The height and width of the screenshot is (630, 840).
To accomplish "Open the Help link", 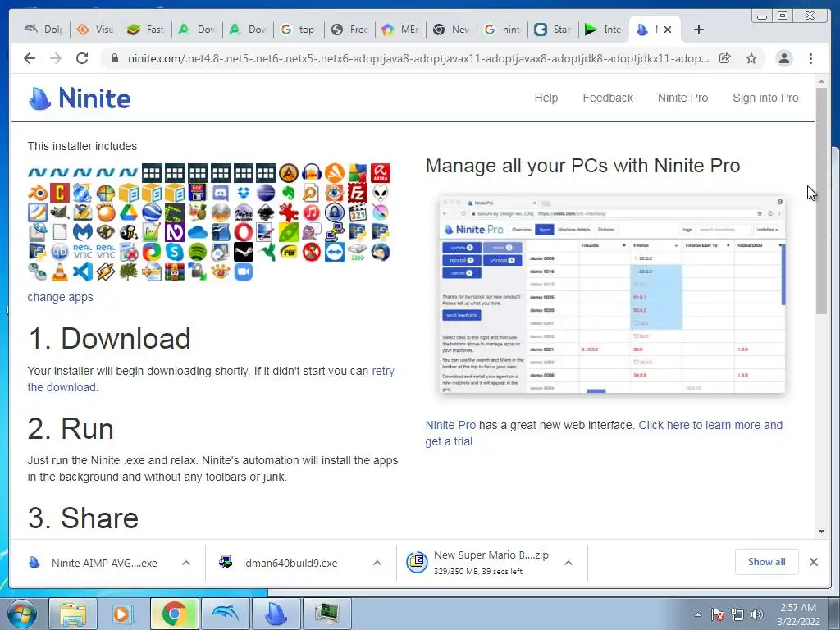I will tap(546, 98).
